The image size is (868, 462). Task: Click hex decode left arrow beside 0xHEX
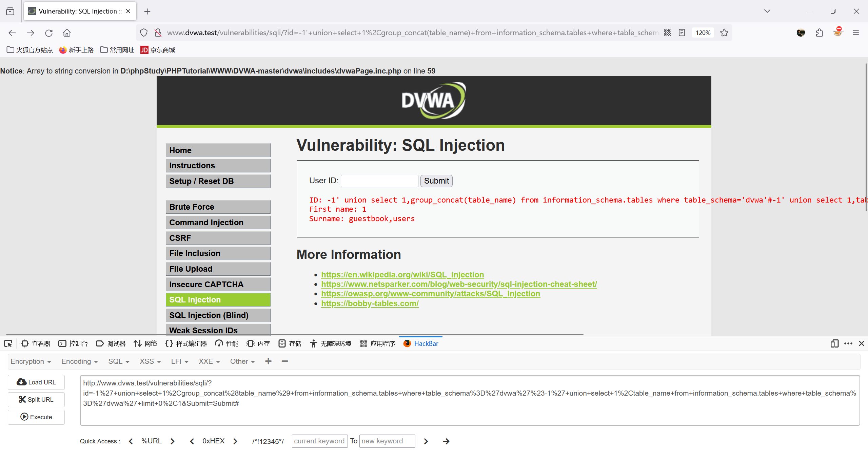192,441
